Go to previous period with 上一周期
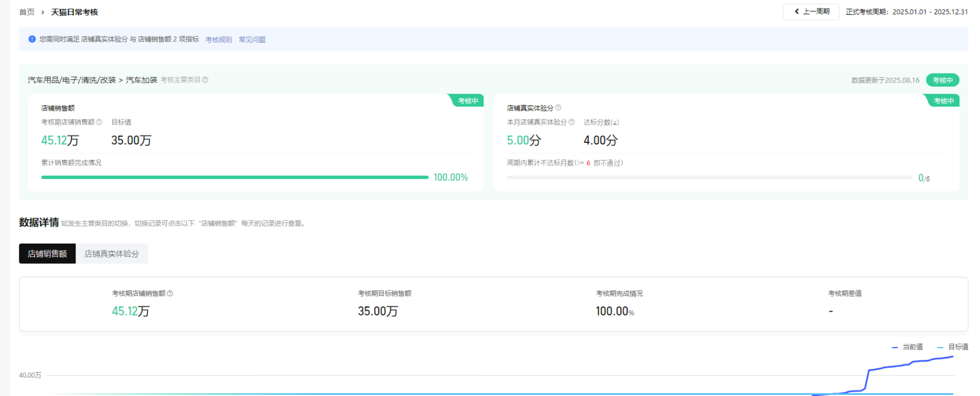This screenshot has width=980, height=396. [x=811, y=12]
